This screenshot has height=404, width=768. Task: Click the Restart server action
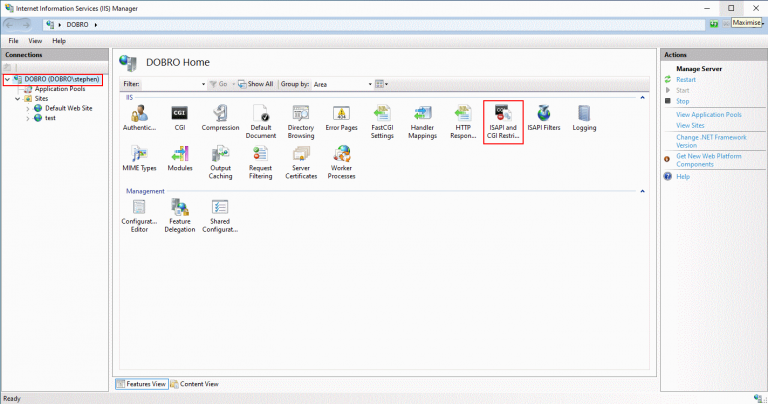pos(686,79)
